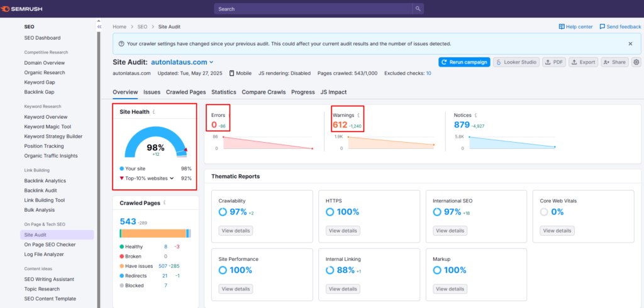Image resolution: width=644 pixels, height=308 pixels.
Task: Click the info icon beside Crawled Pages
Action: (x=165, y=203)
